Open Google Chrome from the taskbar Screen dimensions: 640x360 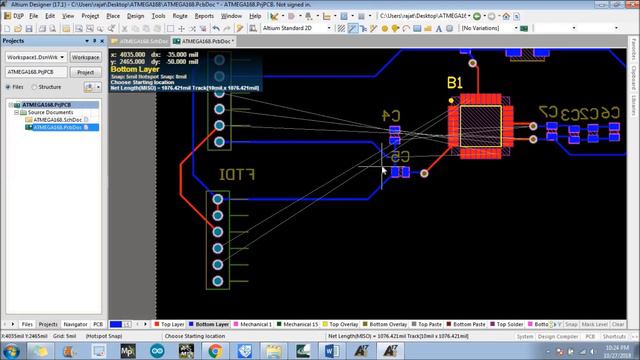coord(216,351)
